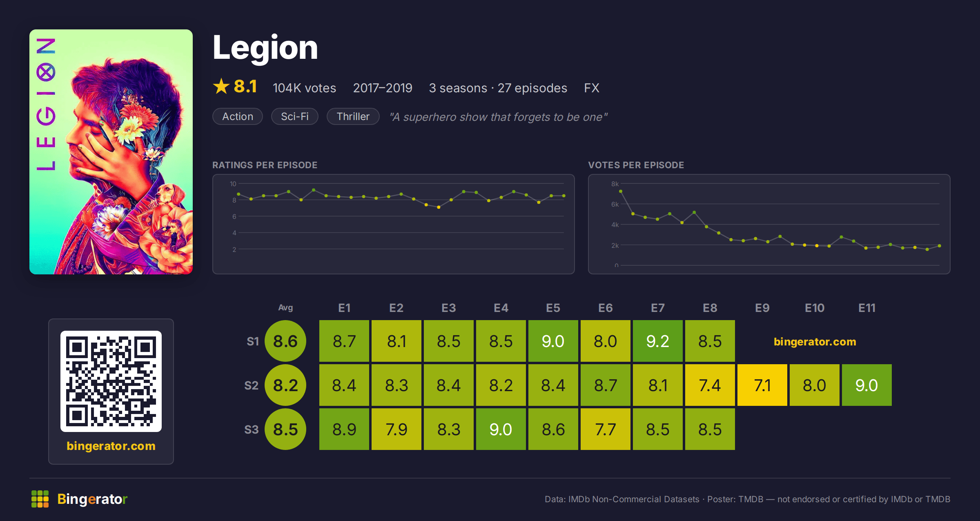Open bingerator.com link in ratings grid

815,342
